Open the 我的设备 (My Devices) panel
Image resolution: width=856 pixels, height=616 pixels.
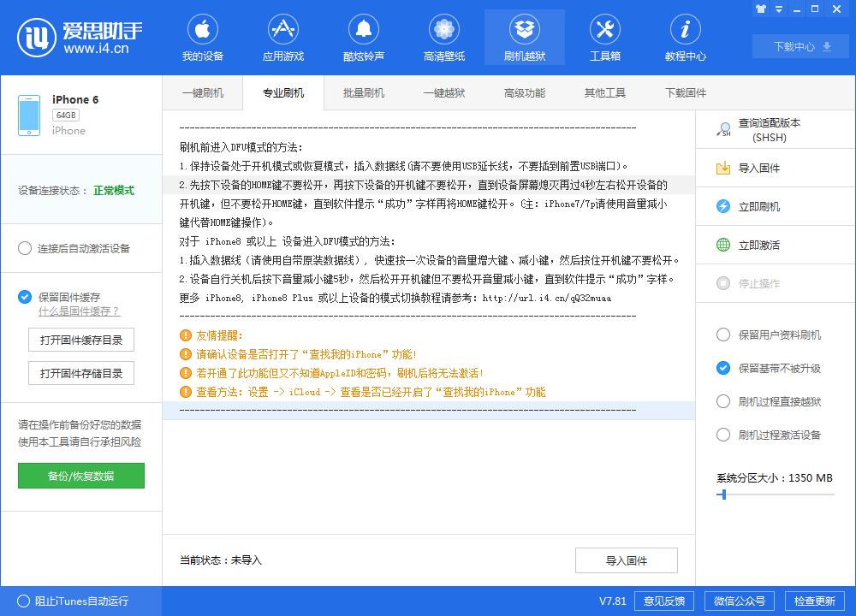coord(202,37)
